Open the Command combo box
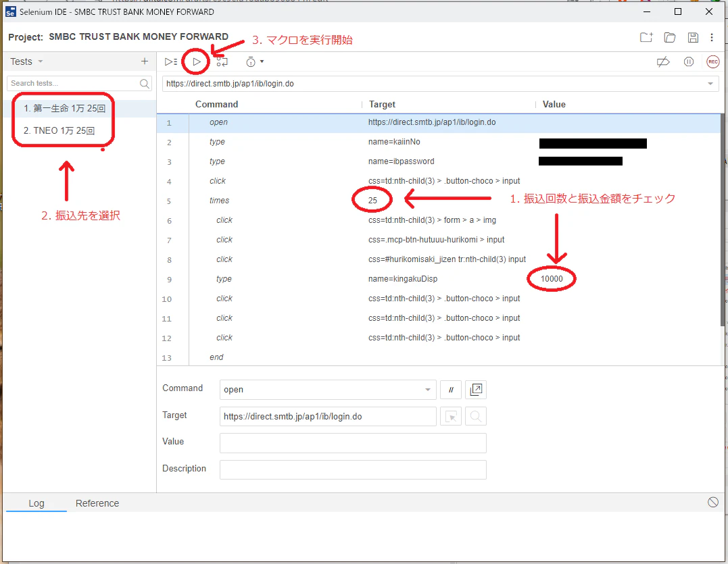Screen dimensions: 728x564 click(x=328, y=390)
